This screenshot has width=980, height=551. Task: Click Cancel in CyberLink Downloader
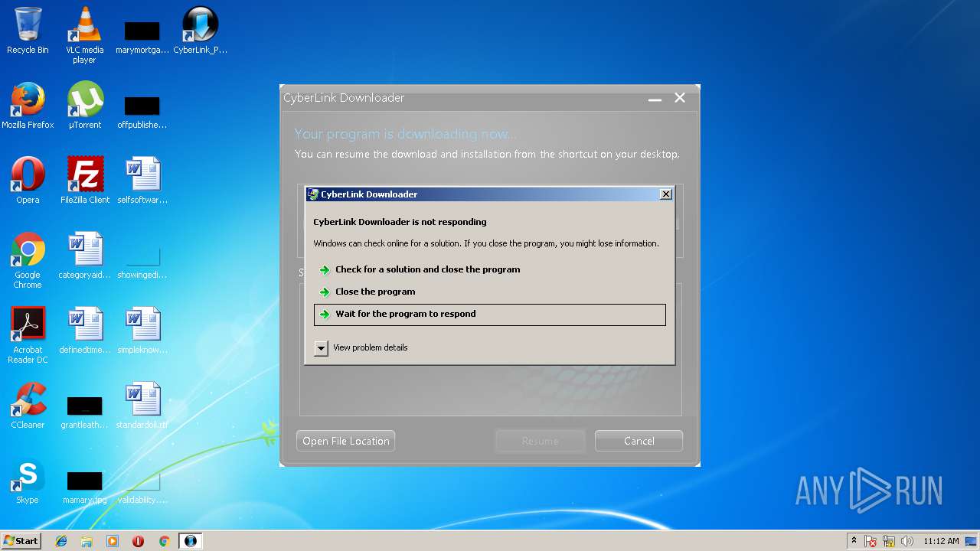(x=639, y=441)
